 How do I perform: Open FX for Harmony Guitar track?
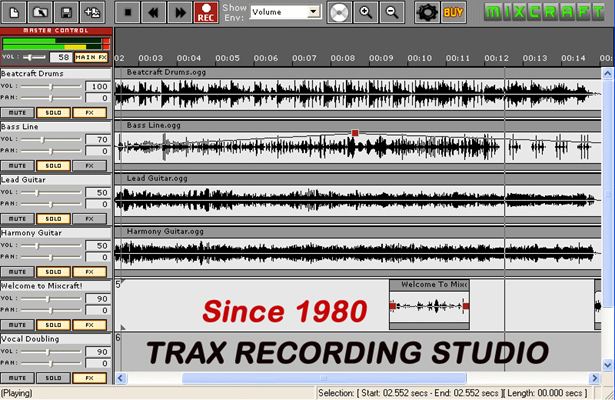pos(89,271)
